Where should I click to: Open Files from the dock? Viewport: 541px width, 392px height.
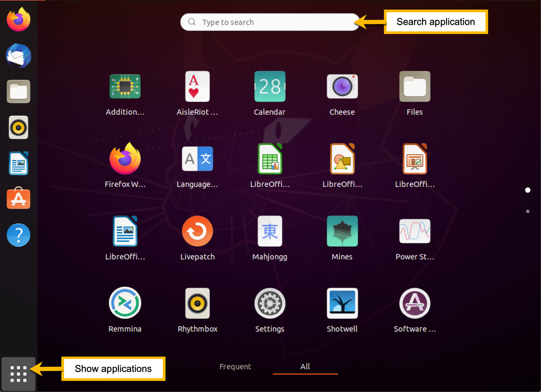[18, 91]
